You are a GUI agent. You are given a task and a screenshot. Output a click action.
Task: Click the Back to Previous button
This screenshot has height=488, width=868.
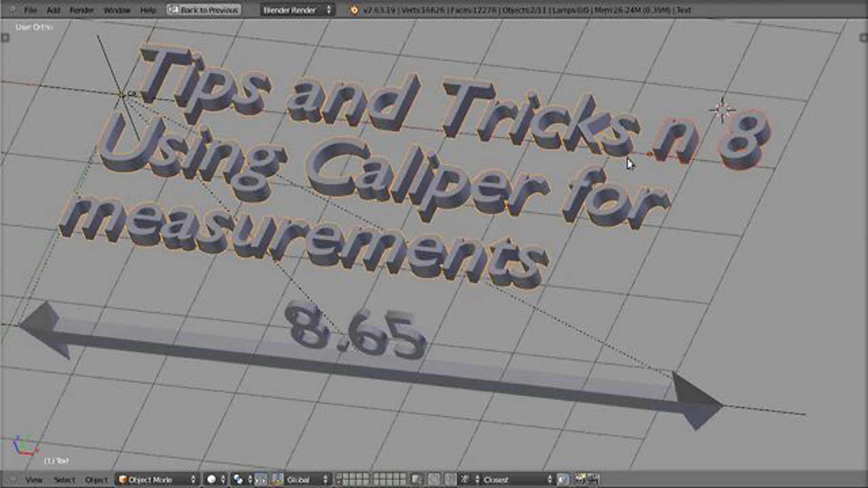204,10
